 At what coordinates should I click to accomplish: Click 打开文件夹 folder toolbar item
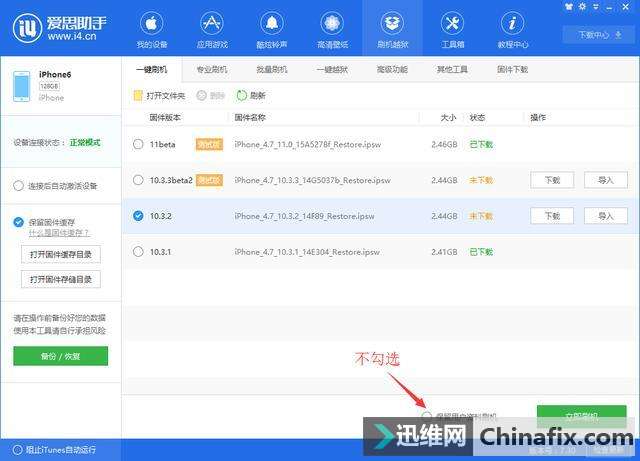pyautogui.click(x=160, y=95)
